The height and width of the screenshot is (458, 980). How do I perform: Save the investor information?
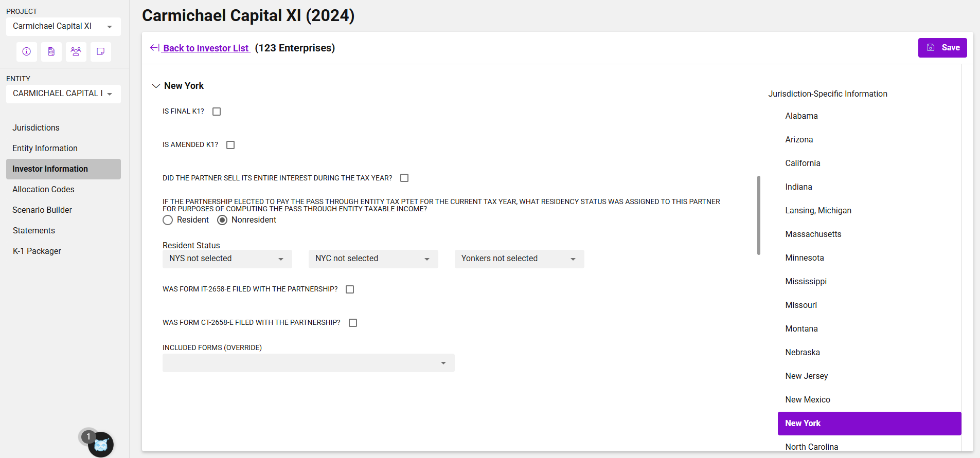point(942,48)
